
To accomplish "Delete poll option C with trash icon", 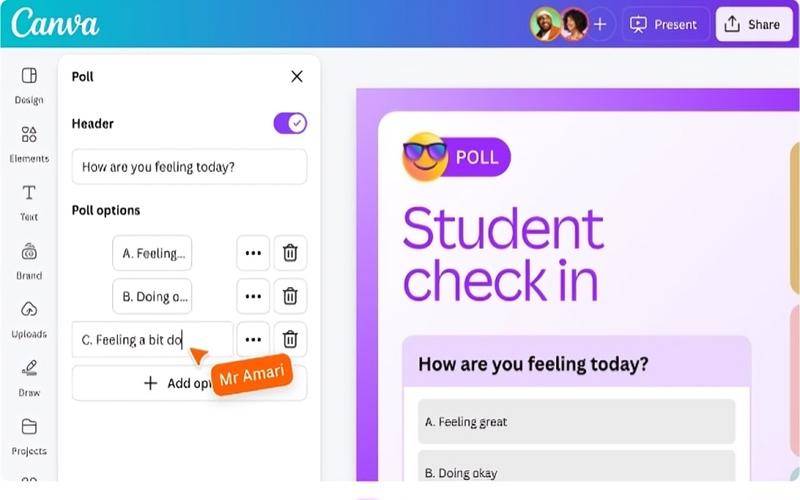I will [290, 339].
